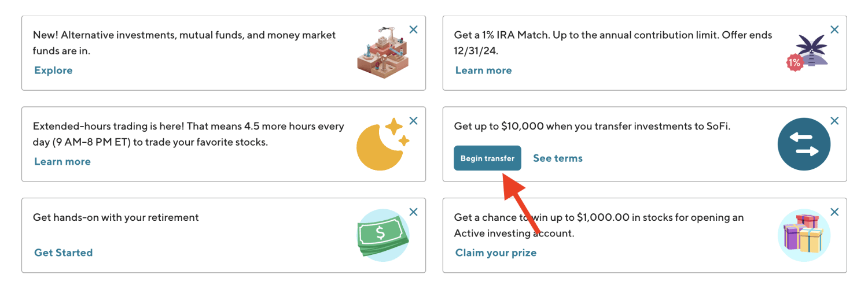This screenshot has width=868, height=289.
Task: Click the dollar bills cash icon
Action: tap(382, 235)
